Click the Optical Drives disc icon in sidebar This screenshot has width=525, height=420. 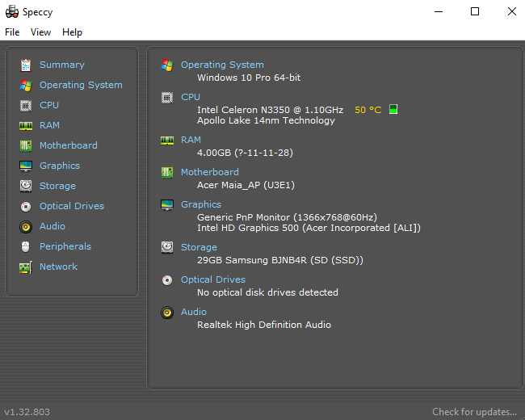[x=26, y=207]
